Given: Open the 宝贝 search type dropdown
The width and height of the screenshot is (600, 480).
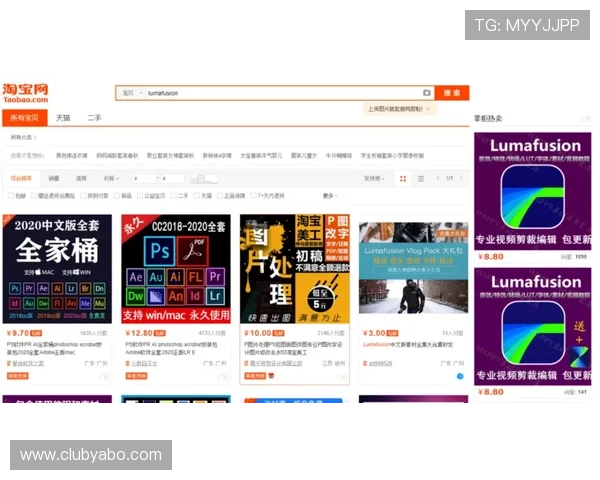Looking at the screenshot, I should [132, 93].
